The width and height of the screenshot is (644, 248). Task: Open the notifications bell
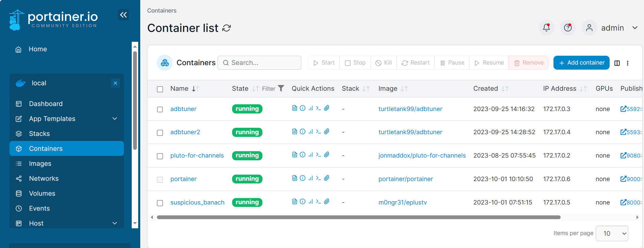[x=546, y=28]
